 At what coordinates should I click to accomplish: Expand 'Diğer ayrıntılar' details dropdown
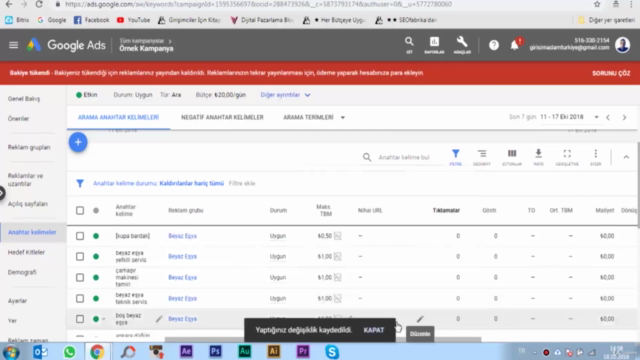click(285, 95)
